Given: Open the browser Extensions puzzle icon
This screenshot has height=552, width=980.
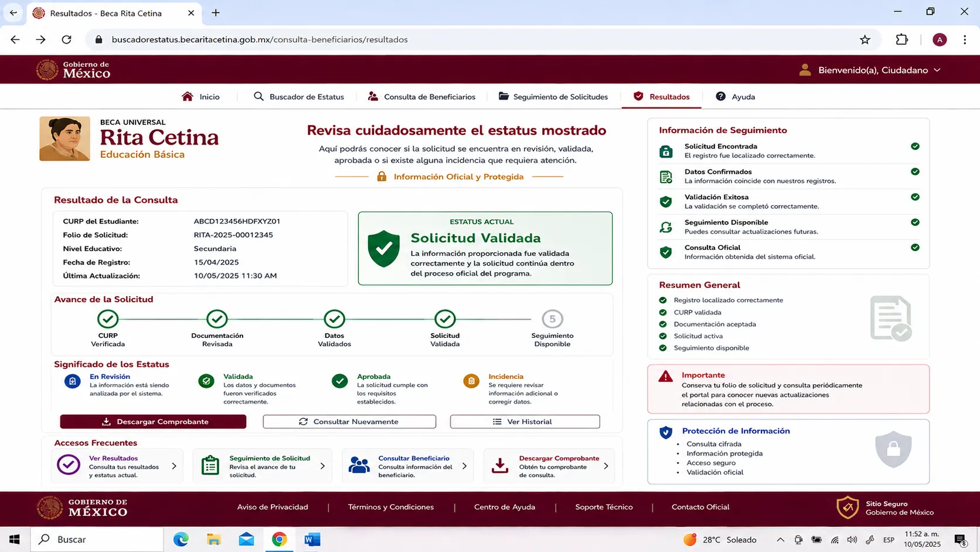Looking at the screenshot, I should (x=902, y=39).
